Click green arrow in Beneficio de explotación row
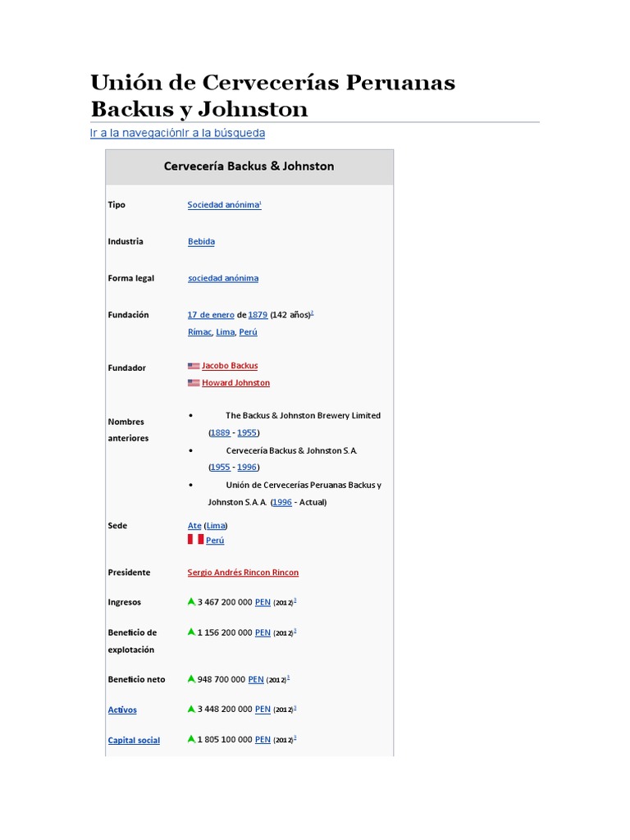The image size is (630, 840). coord(191,632)
